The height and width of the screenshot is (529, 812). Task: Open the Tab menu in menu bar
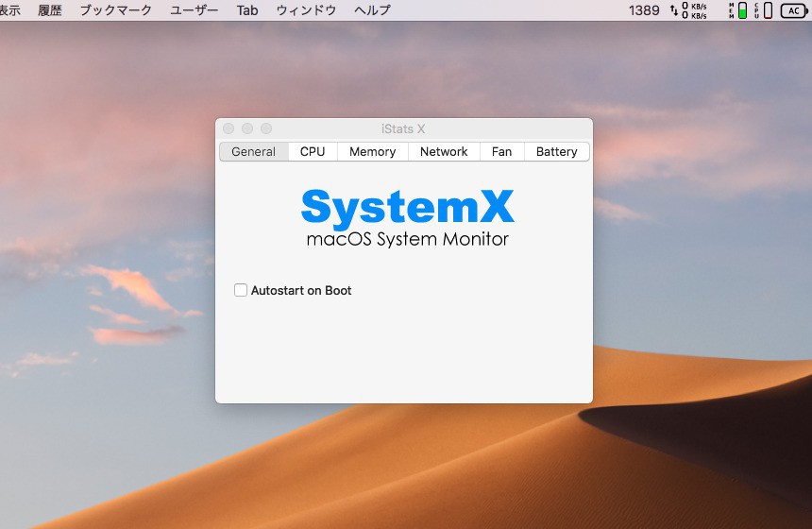click(x=247, y=10)
